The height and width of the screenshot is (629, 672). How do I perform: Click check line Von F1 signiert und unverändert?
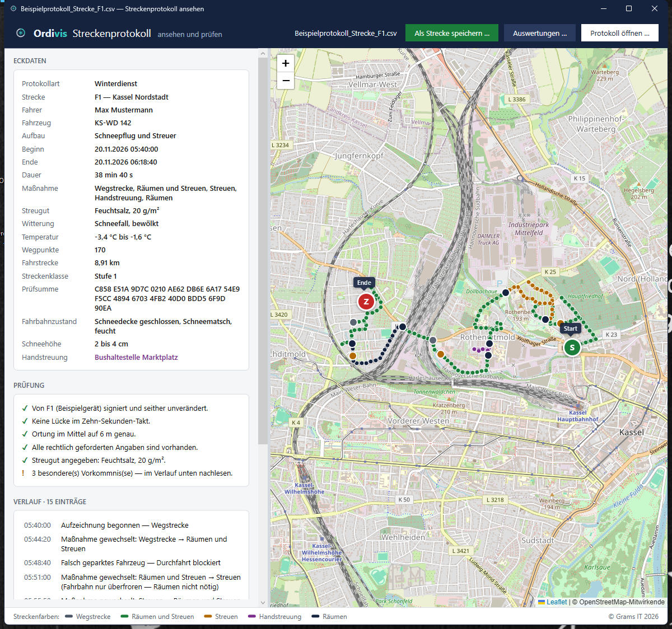coord(120,409)
